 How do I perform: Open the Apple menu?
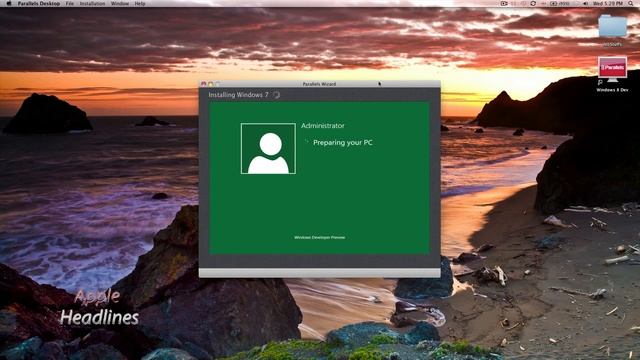point(9,3)
